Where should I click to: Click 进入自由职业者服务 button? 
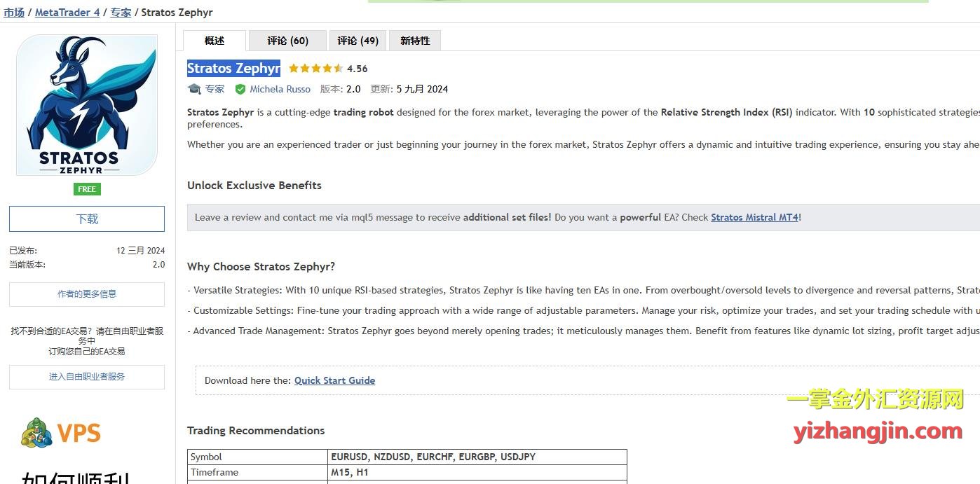(87, 377)
